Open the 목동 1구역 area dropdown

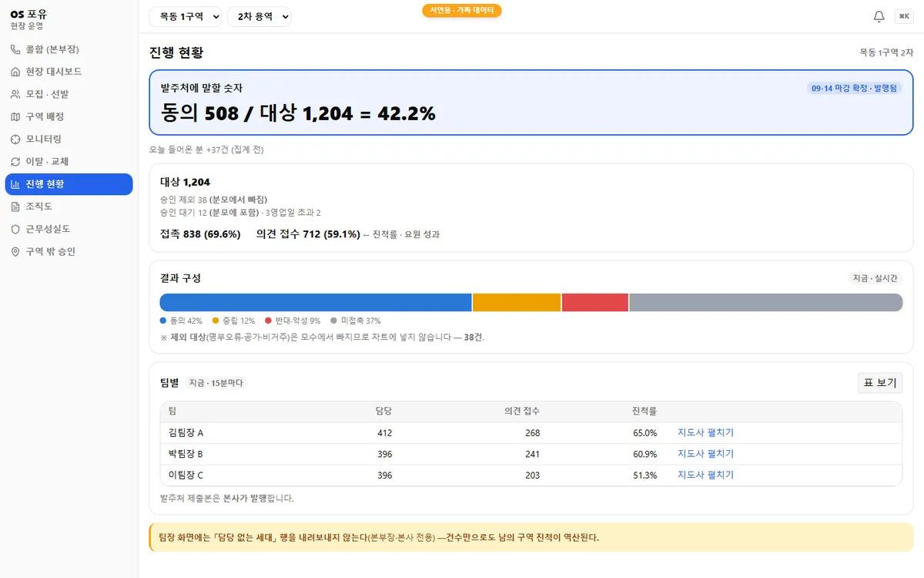point(186,16)
